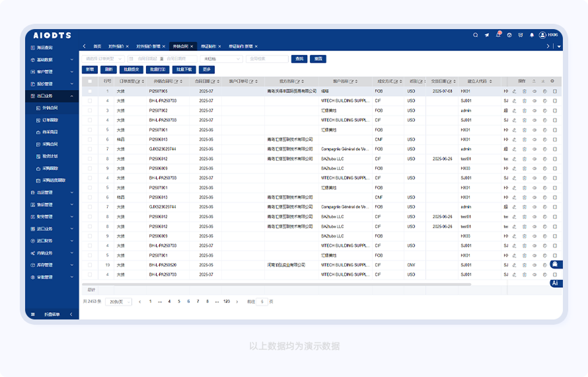This screenshot has height=377, width=588.
Task: Click the 批量提交 button
Action: 131,69
